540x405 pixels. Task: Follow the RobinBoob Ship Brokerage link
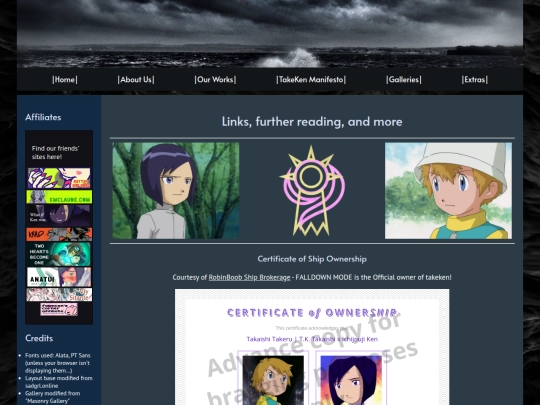[x=249, y=277]
